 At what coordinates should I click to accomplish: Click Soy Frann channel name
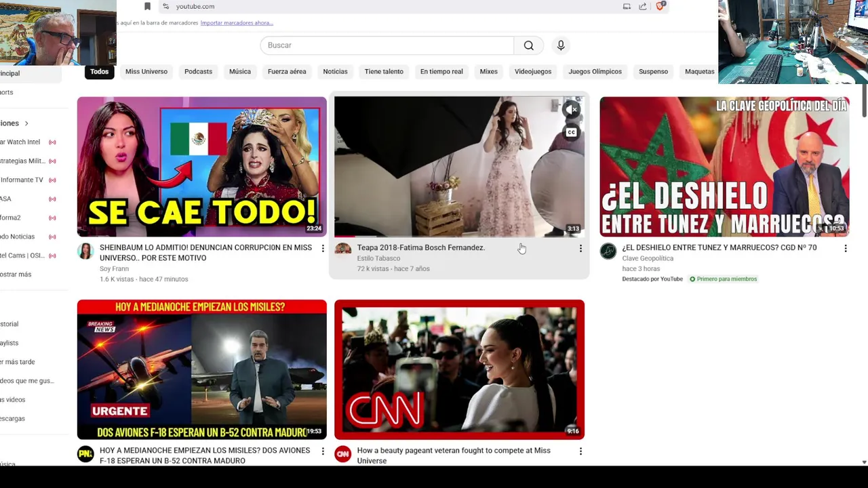pyautogui.click(x=114, y=269)
